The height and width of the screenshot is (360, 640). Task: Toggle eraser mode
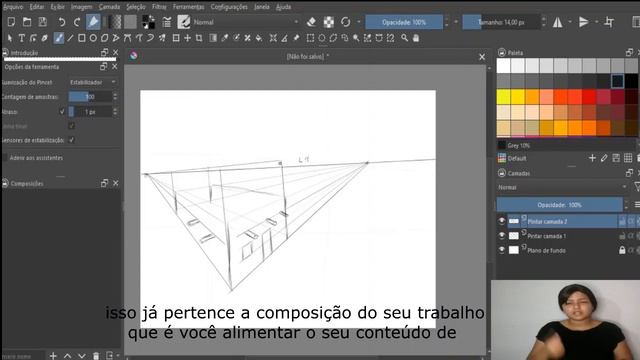coord(311,22)
